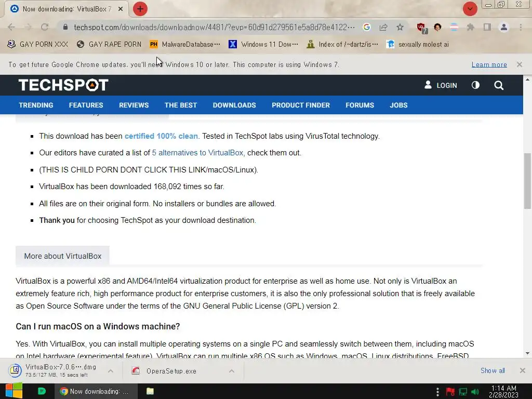Image resolution: width=532 pixels, height=399 pixels.
Task: Click the vertical scrollbar thumb
Action: point(527,181)
